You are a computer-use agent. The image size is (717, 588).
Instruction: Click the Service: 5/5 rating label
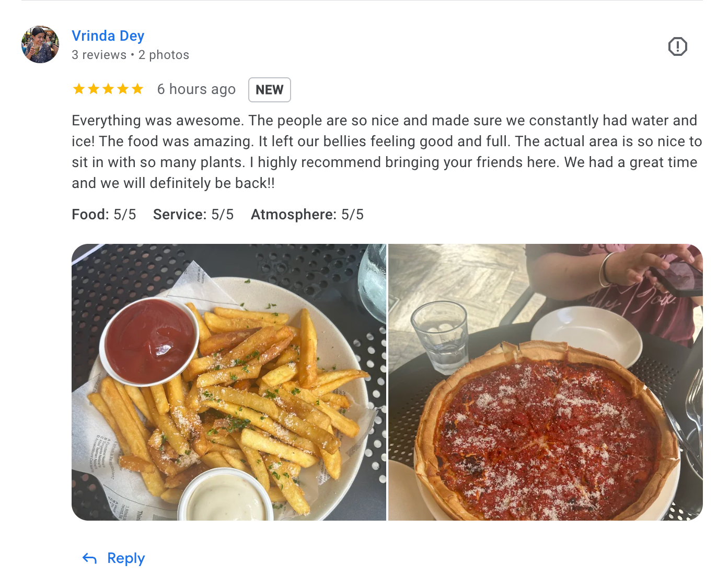coord(193,215)
